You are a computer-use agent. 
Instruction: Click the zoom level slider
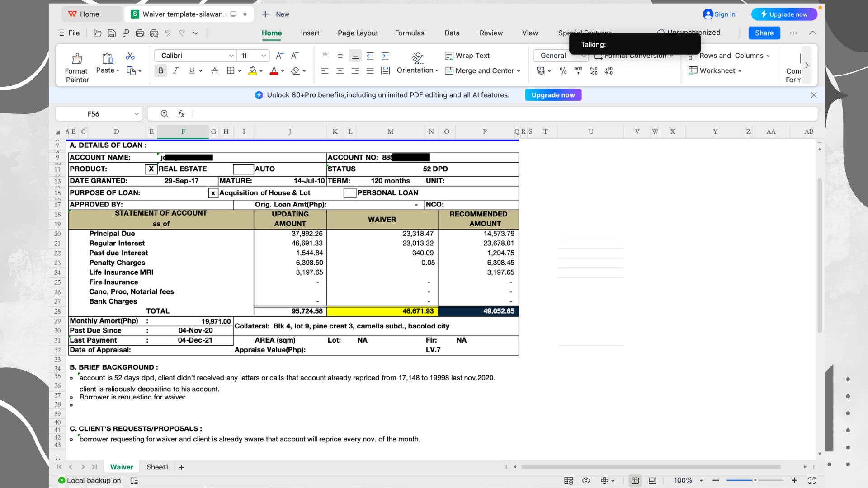(x=755, y=480)
